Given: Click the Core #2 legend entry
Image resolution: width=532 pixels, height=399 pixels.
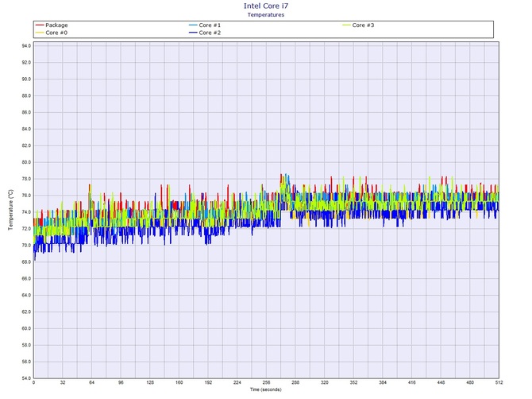Looking at the screenshot, I should 205,33.
